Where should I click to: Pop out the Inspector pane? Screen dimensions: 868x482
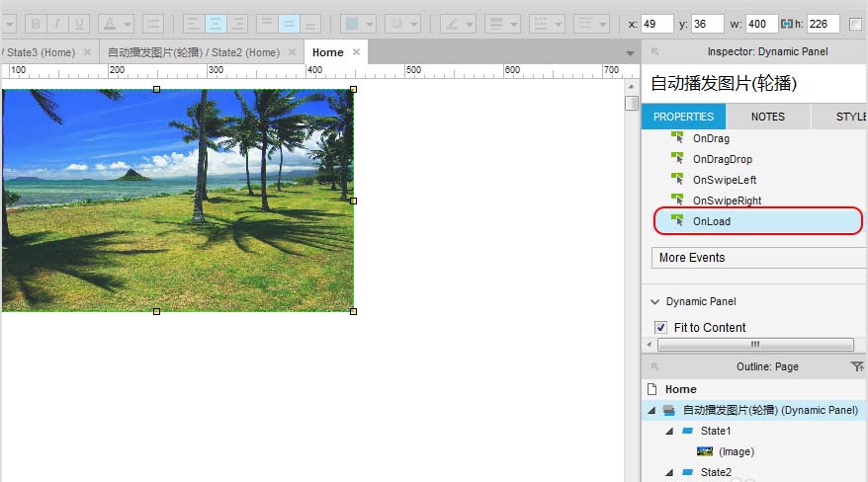654,51
